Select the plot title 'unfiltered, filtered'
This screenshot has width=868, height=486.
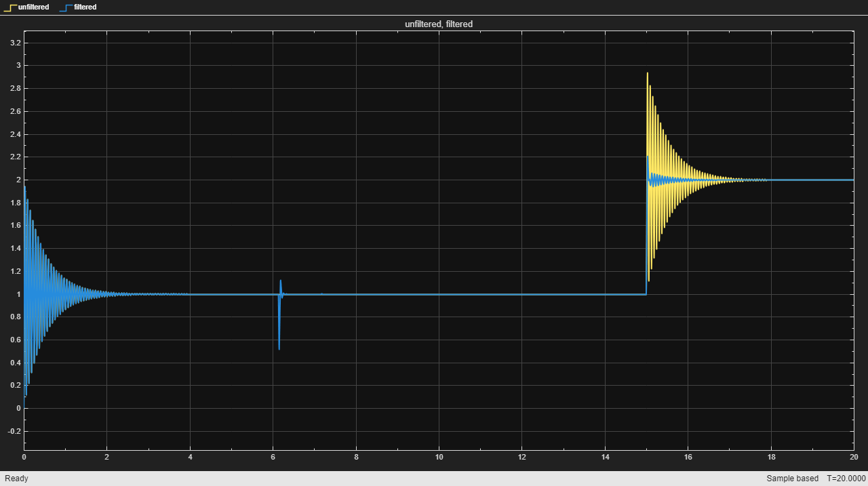[x=438, y=24]
